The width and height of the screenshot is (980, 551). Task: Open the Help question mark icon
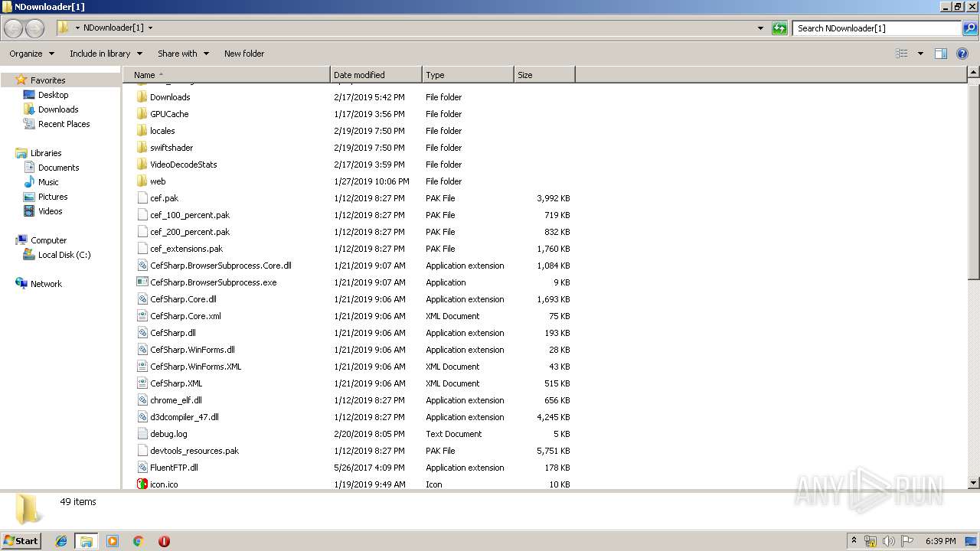(x=962, y=54)
